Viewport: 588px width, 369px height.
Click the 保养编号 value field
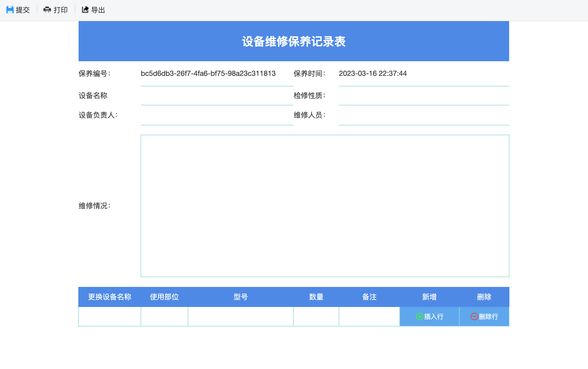[x=217, y=74]
